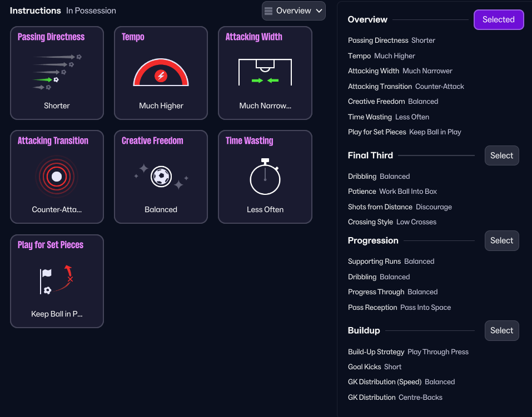Click the Buildup section heading
The width and height of the screenshot is (532, 417).
pos(364,330)
